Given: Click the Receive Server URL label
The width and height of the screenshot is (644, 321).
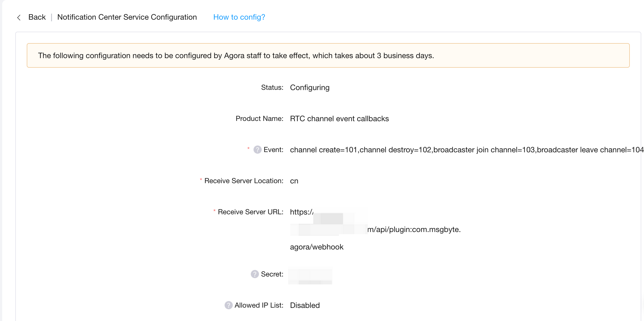Looking at the screenshot, I should tap(251, 212).
